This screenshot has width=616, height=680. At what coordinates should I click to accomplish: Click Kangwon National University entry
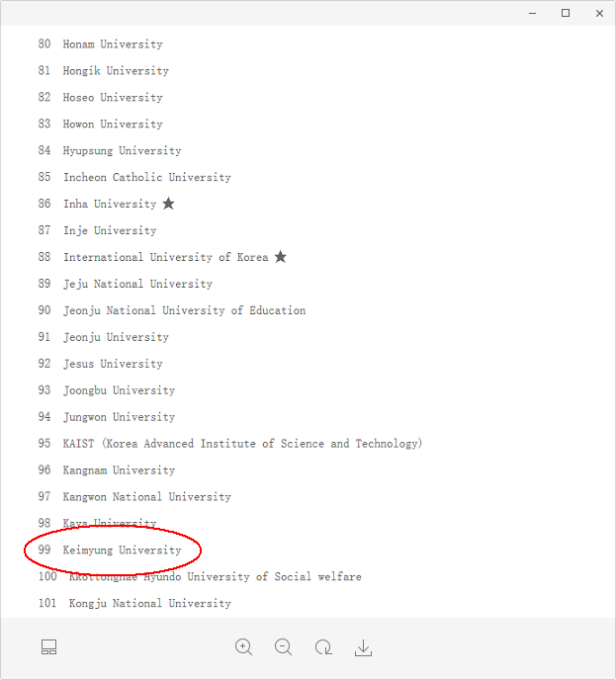coord(146,497)
